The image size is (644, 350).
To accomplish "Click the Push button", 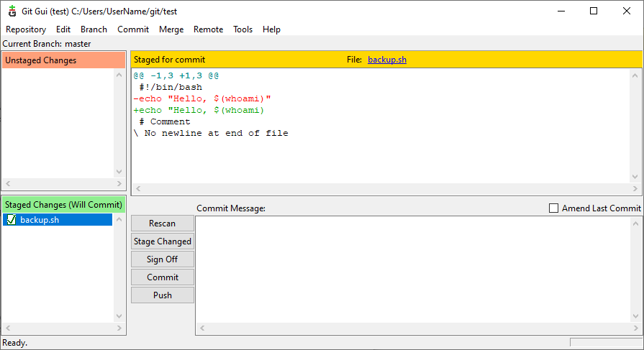I will click(x=163, y=295).
